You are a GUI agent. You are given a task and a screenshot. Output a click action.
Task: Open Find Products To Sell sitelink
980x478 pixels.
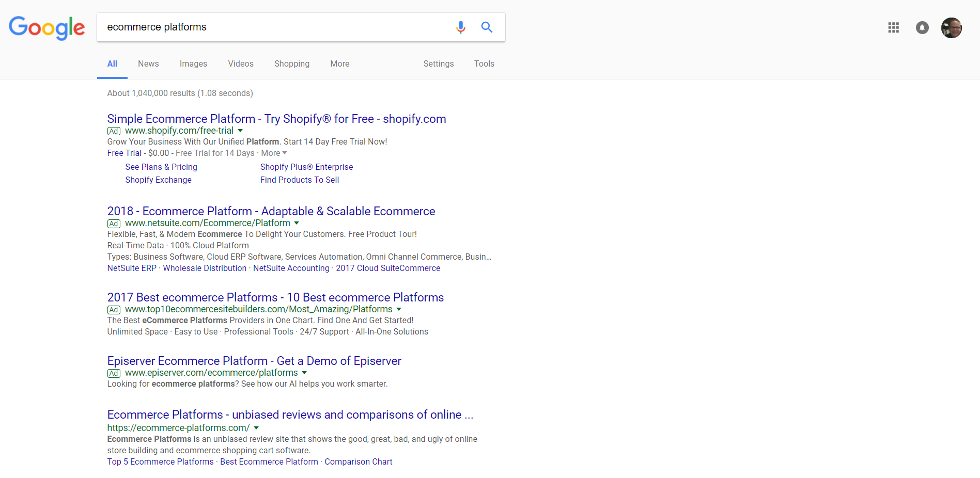point(300,180)
